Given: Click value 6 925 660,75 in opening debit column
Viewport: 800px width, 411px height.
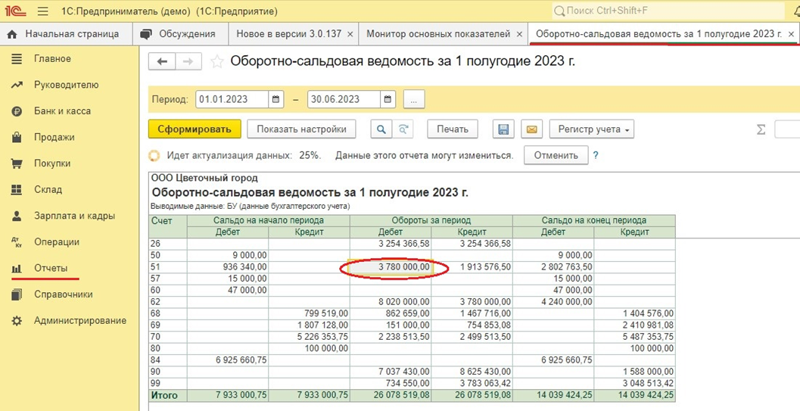Looking at the screenshot, I should pyautogui.click(x=240, y=360).
